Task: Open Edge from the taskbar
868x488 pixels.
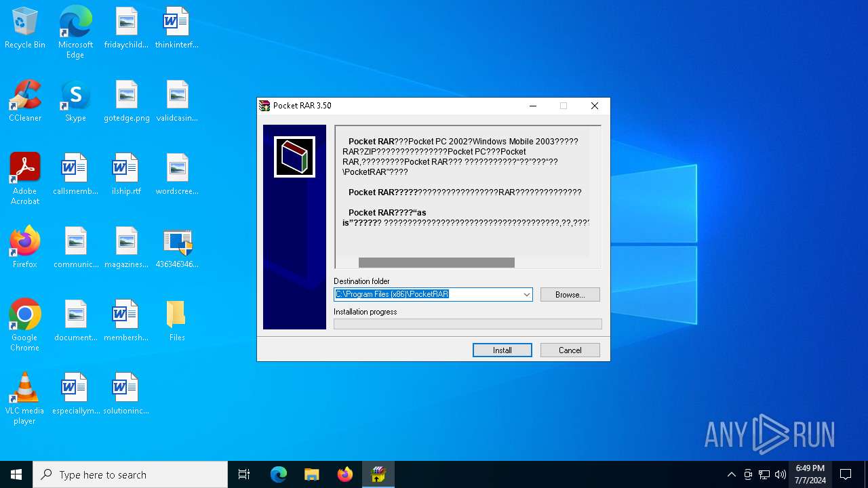Action: coord(278,474)
